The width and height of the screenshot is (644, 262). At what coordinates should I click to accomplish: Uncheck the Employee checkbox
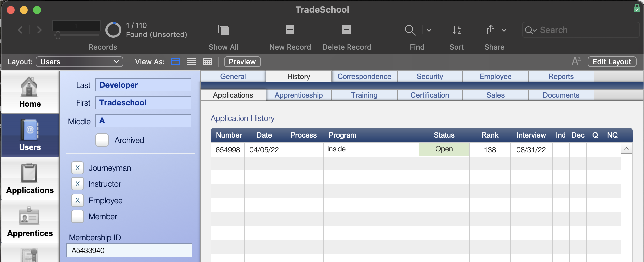pos(78,200)
